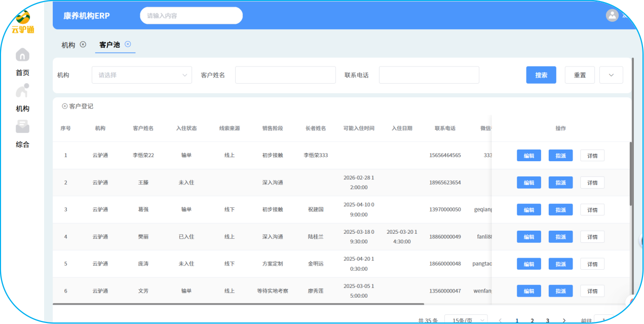Click the 等待实地考察 stage cell
The image size is (644, 324).
pos(273,291)
